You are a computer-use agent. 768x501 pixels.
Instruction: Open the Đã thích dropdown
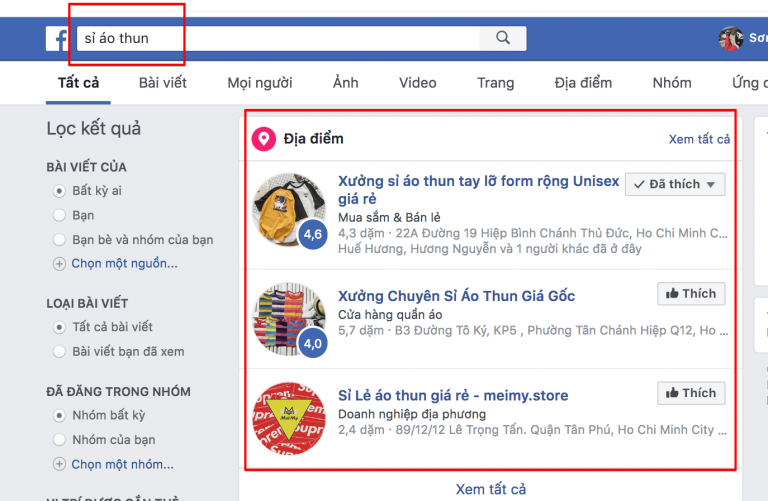(x=675, y=184)
